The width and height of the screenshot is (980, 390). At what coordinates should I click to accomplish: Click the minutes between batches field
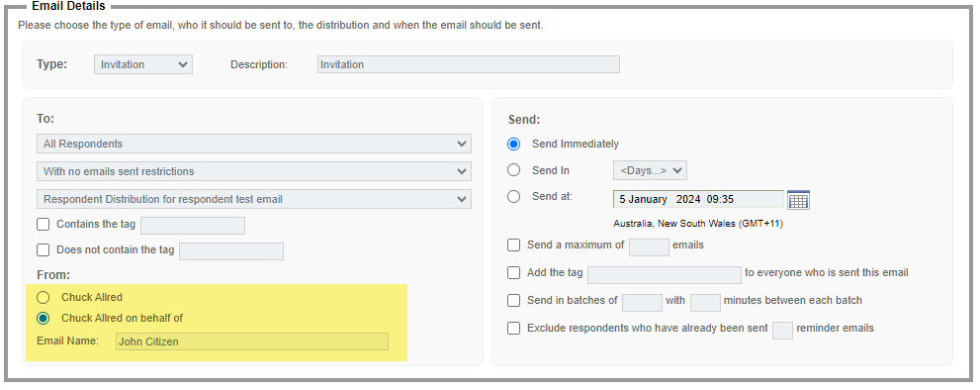coord(706,303)
